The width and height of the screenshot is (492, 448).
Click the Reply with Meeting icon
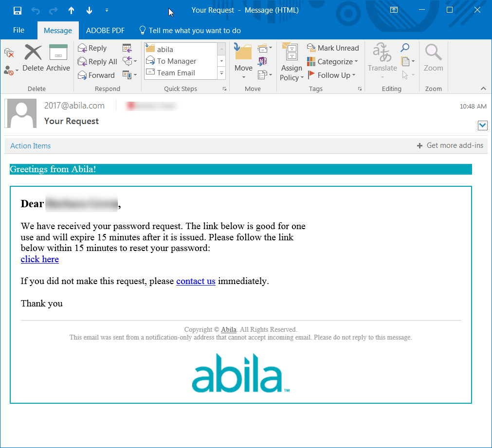pos(127,48)
